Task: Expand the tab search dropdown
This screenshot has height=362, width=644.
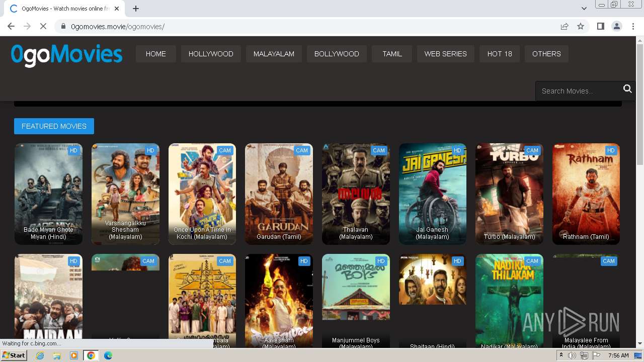Action: pos(584,9)
